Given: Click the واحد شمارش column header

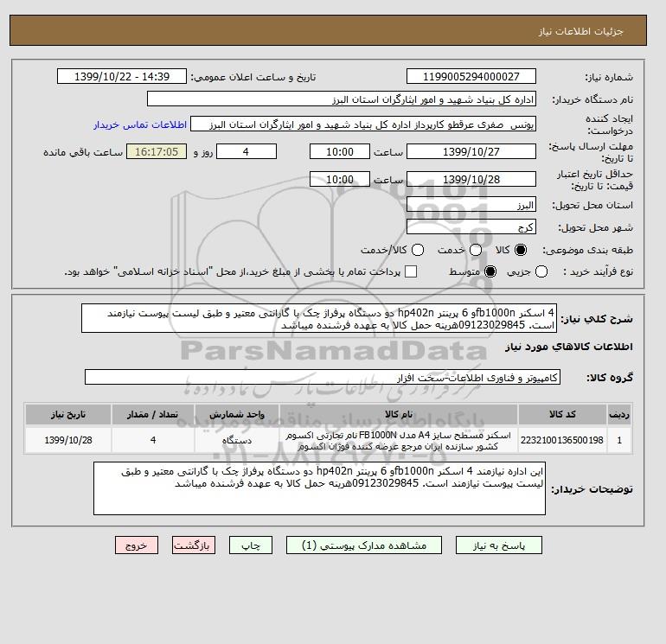Looking at the screenshot, I should coord(237,414).
